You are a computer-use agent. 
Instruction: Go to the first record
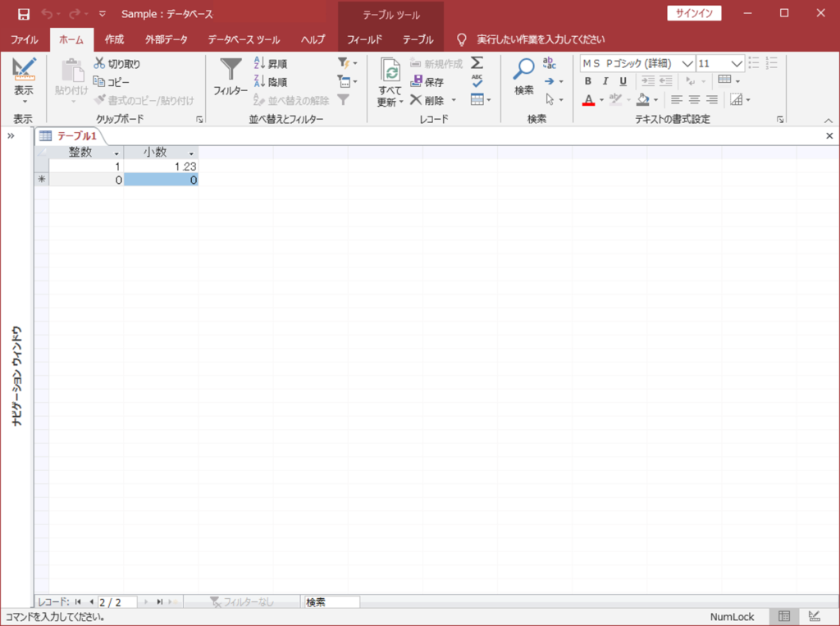(78, 602)
